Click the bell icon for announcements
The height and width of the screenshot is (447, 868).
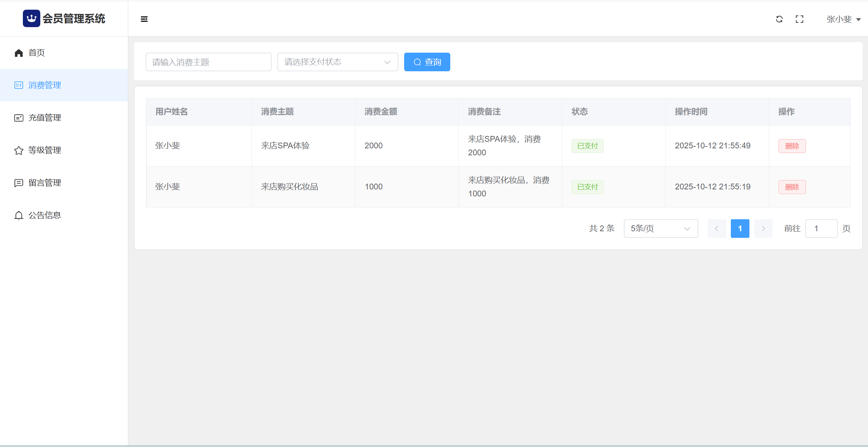19,215
